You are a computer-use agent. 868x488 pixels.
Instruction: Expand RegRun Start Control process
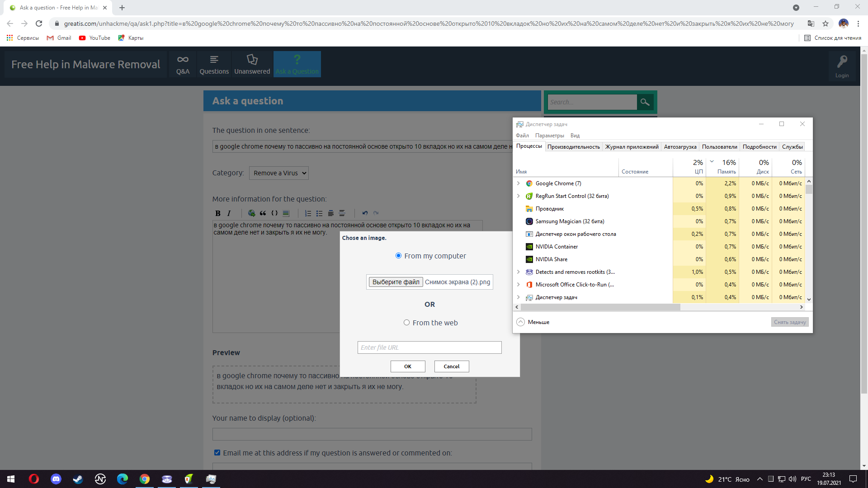(x=519, y=196)
